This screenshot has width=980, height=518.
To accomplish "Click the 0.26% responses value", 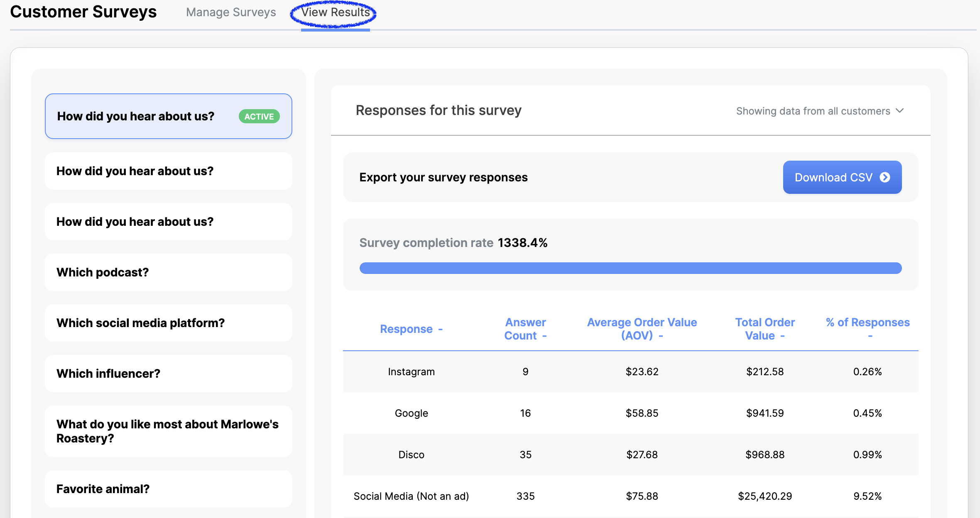I will click(867, 371).
